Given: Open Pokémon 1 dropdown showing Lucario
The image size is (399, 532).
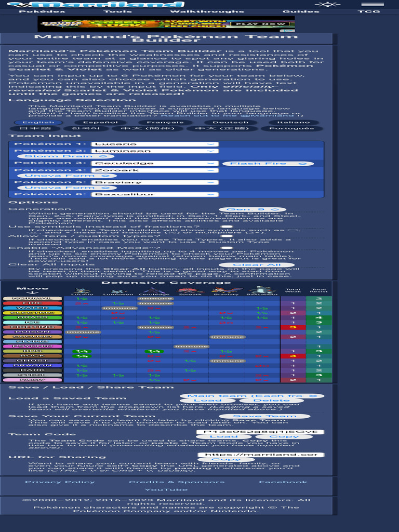Looking at the screenshot, I should click(x=155, y=144).
